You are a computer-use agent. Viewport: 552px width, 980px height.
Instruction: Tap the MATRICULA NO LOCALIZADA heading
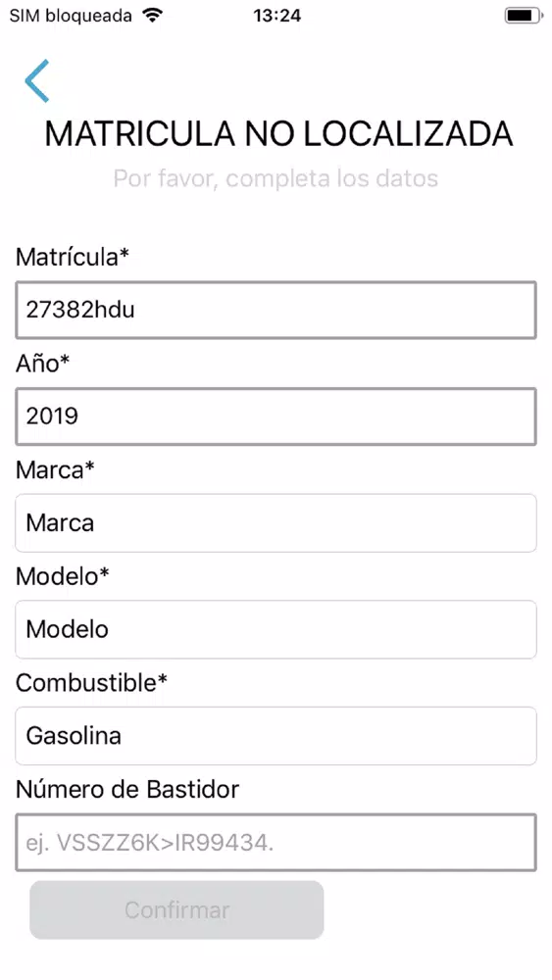coord(278,133)
